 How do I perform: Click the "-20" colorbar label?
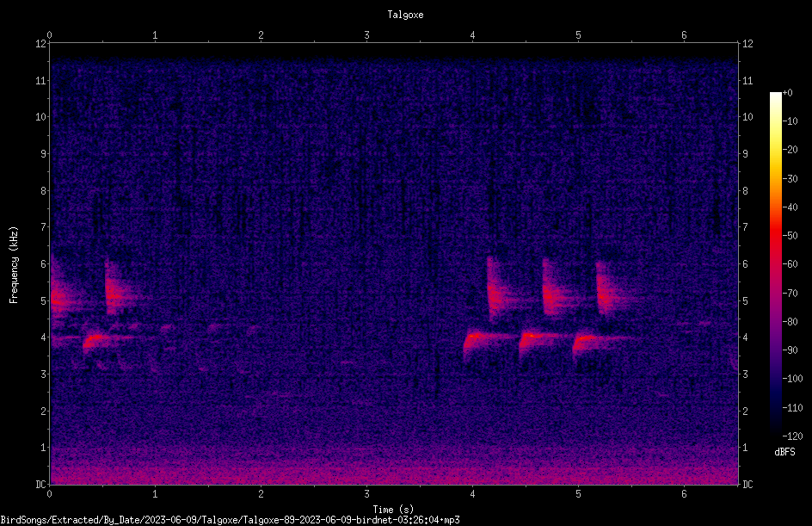click(x=790, y=150)
